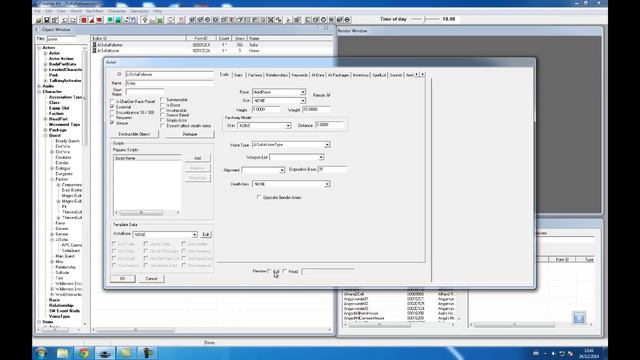Click the Filter field in Object Window
This screenshot has width=640, height=360.
click(x=61, y=39)
